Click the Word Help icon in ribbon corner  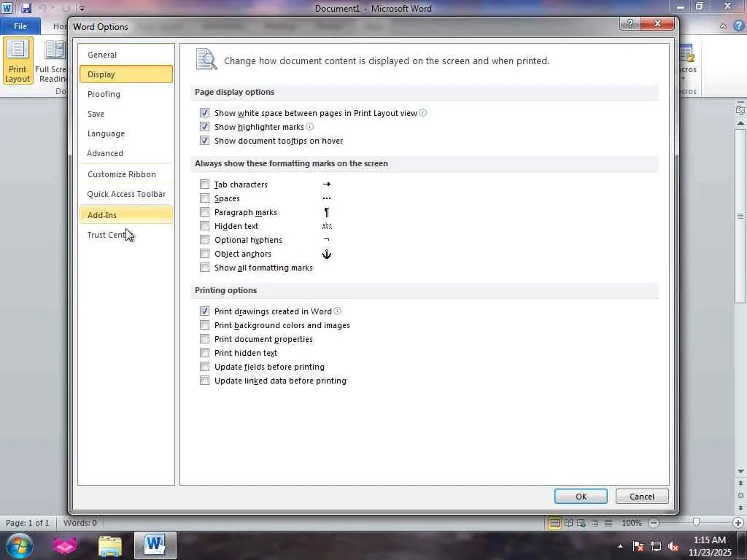pyautogui.click(x=740, y=26)
